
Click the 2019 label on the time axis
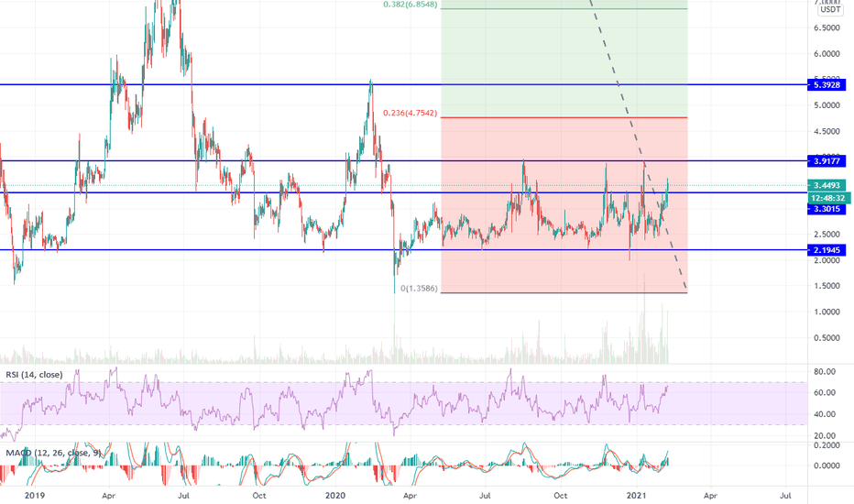pos(35,495)
